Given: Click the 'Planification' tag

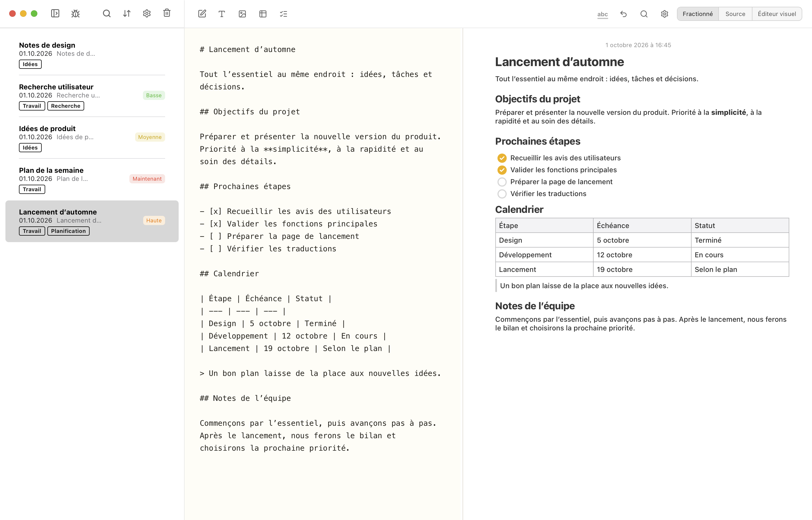Looking at the screenshot, I should (x=68, y=231).
